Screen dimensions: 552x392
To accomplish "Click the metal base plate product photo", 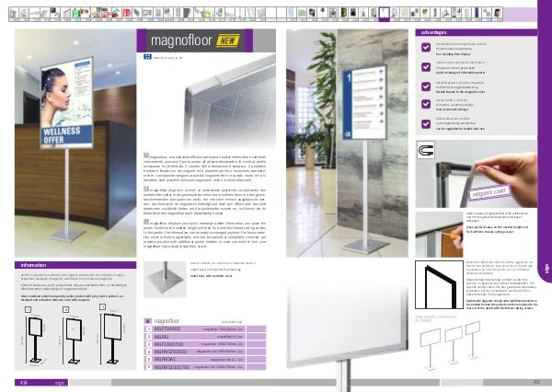I will 165,280.
